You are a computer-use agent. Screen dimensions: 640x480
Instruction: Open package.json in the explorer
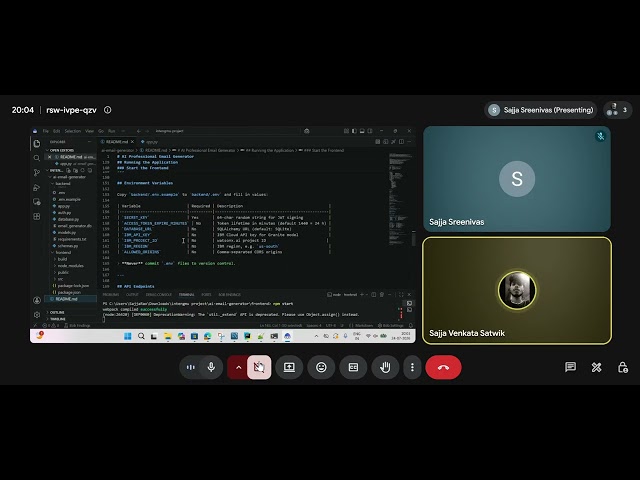(x=69, y=292)
